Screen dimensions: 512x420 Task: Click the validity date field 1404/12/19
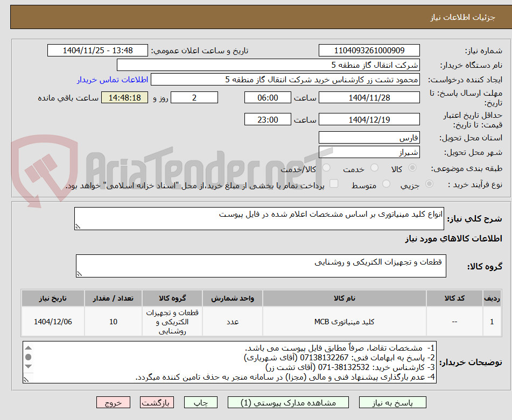pyautogui.click(x=369, y=119)
